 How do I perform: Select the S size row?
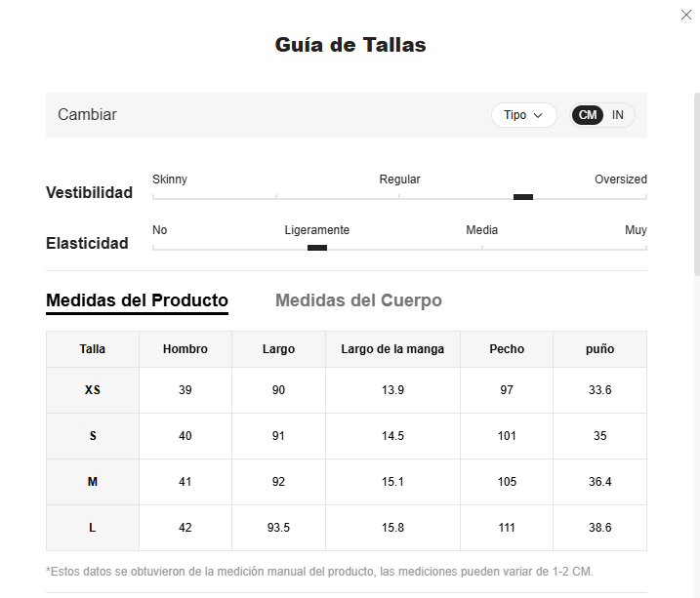347,436
